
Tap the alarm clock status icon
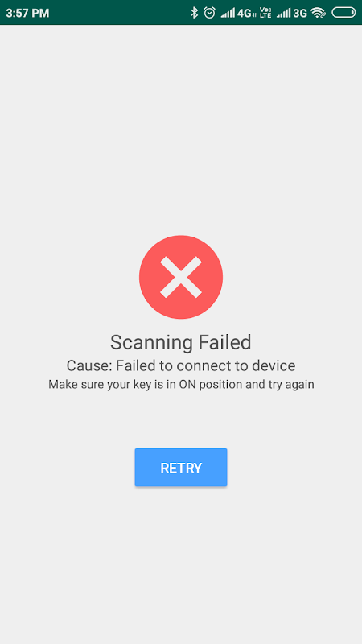point(209,13)
